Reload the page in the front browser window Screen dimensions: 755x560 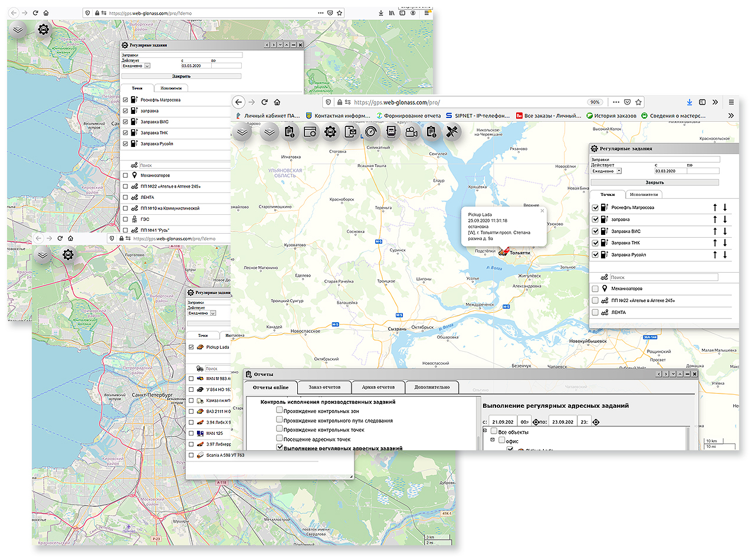coord(265,101)
